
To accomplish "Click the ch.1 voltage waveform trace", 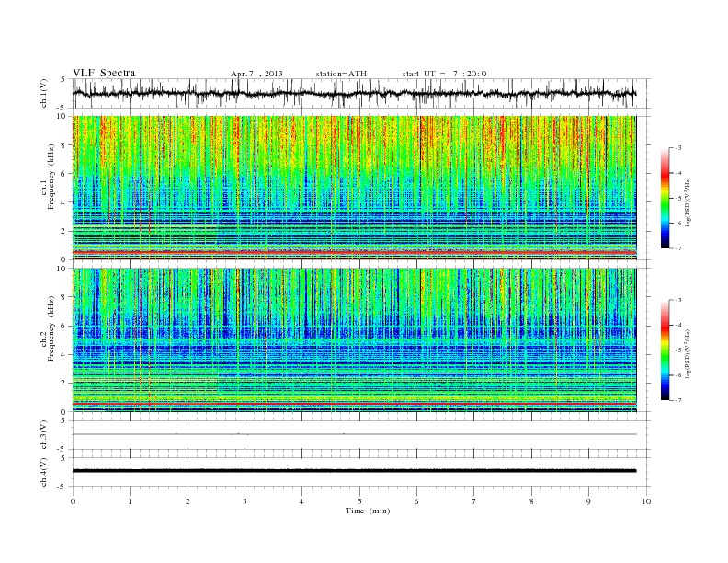I will pos(354,93).
